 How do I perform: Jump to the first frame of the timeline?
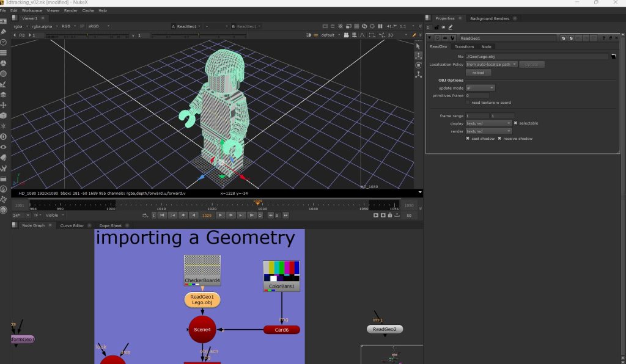(162, 216)
